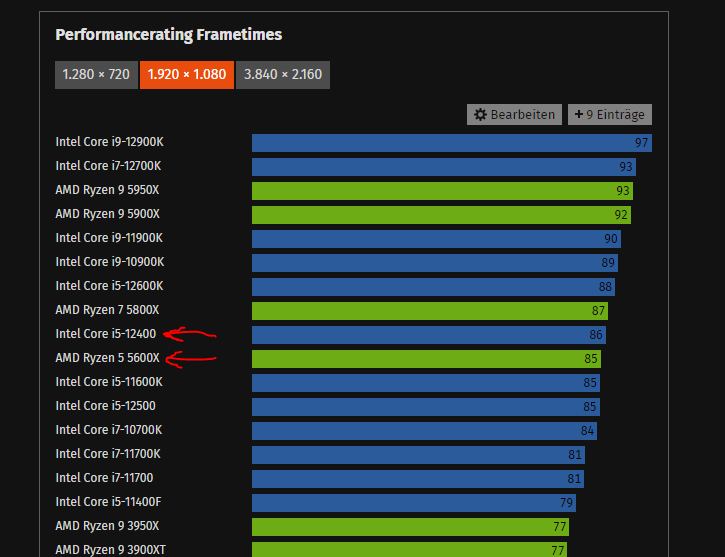Click the i9-12900K bar showing 97
Image resolution: width=725 pixels, height=557 pixels.
click(x=452, y=143)
